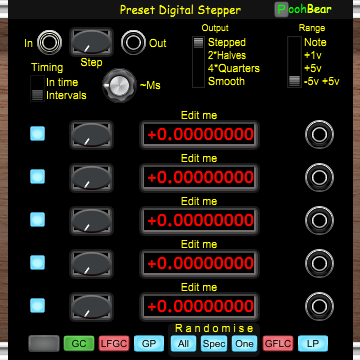Click the fourth row step knob
The height and width of the screenshot is (360, 360).
[x=91, y=264]
